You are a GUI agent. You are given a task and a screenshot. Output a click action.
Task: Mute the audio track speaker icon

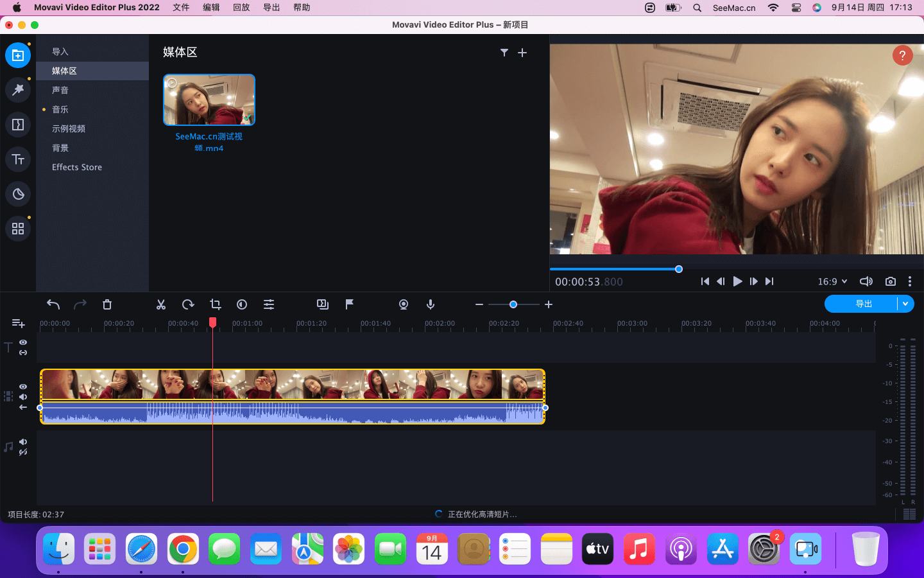23,442
